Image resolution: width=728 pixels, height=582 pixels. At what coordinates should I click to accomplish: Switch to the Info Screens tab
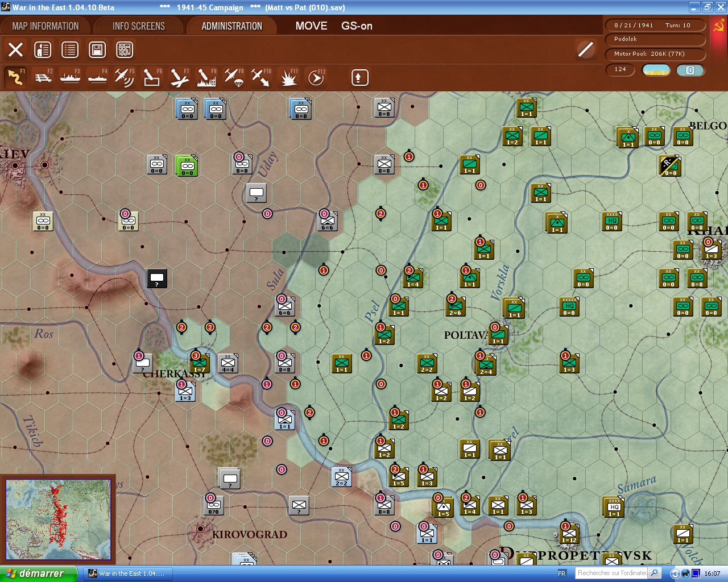pyautogui.click(x=139, y=26)
